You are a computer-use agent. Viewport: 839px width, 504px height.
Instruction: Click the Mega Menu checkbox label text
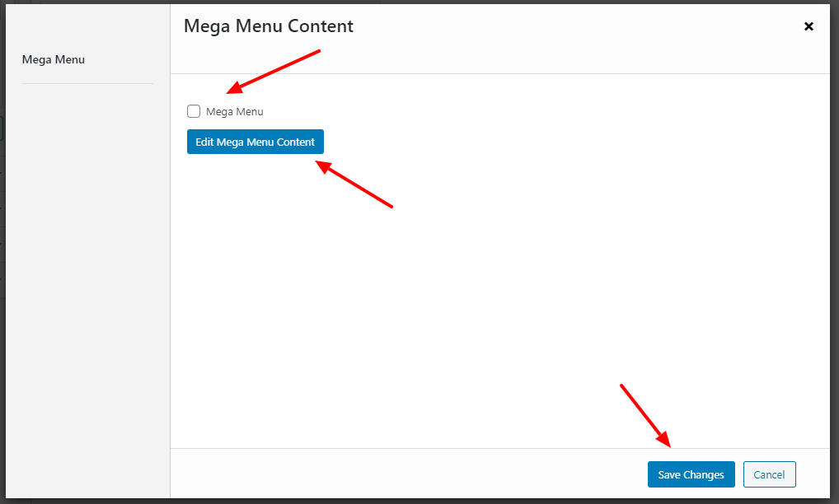pyautogui.click(x=234, y=112)
